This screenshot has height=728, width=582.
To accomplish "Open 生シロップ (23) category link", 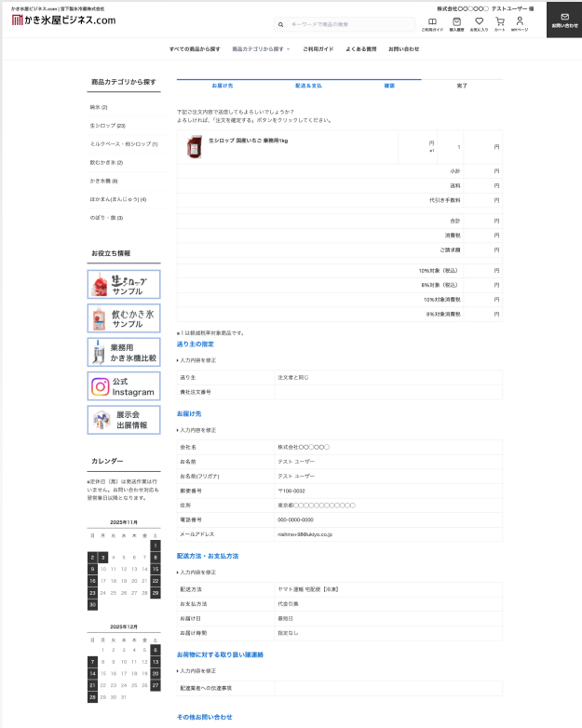I will click(x=107, y=125).
